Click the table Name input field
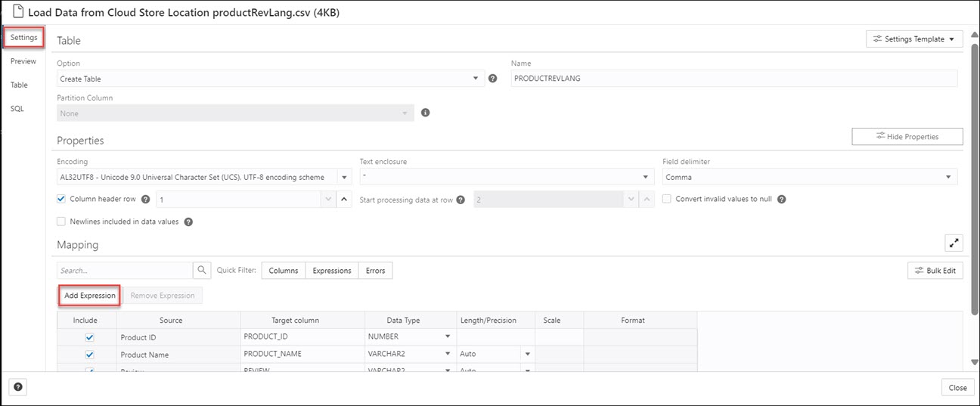The height and width of the screenshot is (406, 980). coord(733,79)
